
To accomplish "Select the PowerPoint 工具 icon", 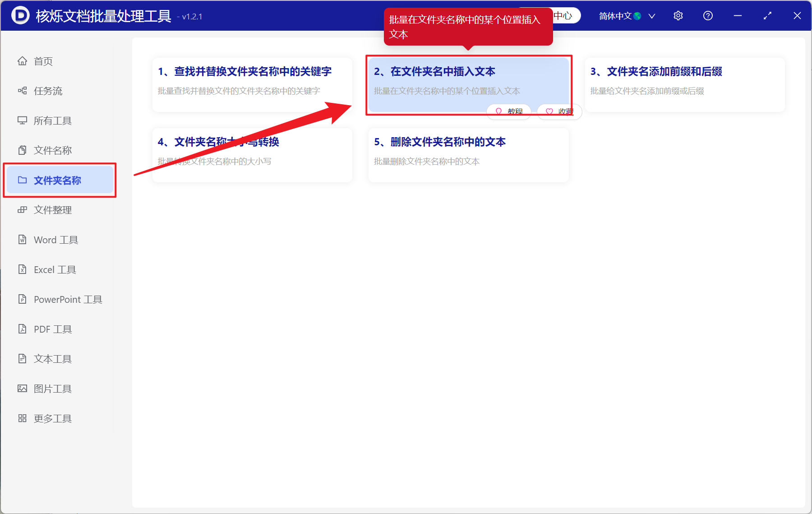I will click(x=23, y=299).
